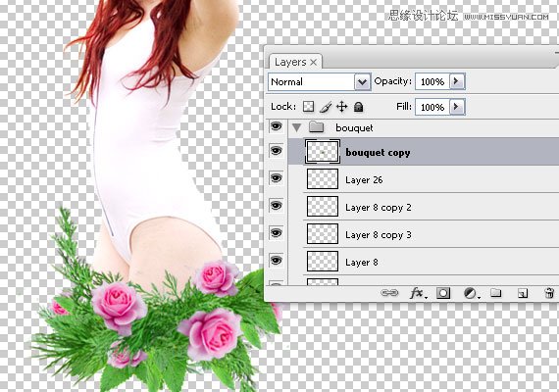Hide Layer 8 copy 2
This screenshot has height=392, width=559.
coord(276,205)
